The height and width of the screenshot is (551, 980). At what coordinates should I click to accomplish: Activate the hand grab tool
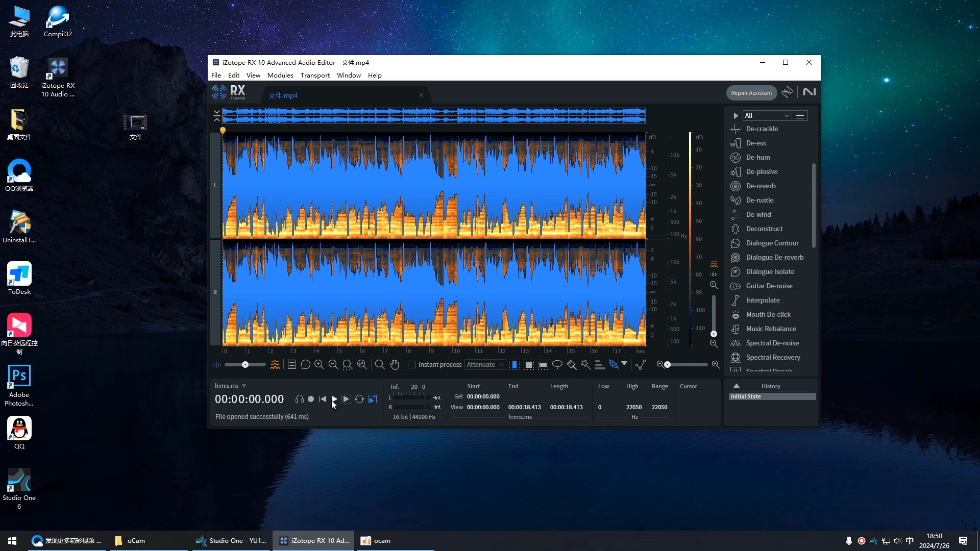[x=394, y=364]
